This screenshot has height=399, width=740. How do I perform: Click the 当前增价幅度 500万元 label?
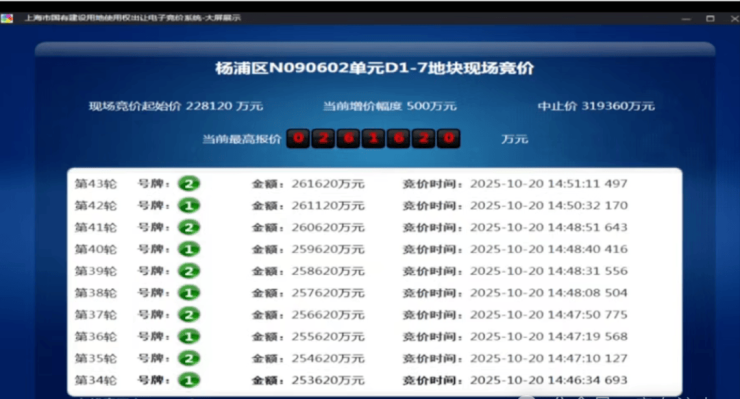(390, 106)
